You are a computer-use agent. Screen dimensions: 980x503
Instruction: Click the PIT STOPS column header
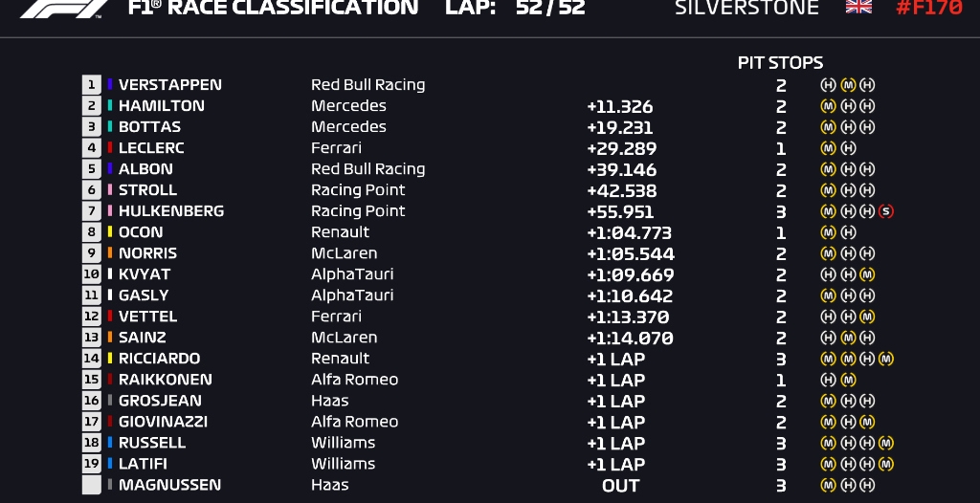[780, 63]
